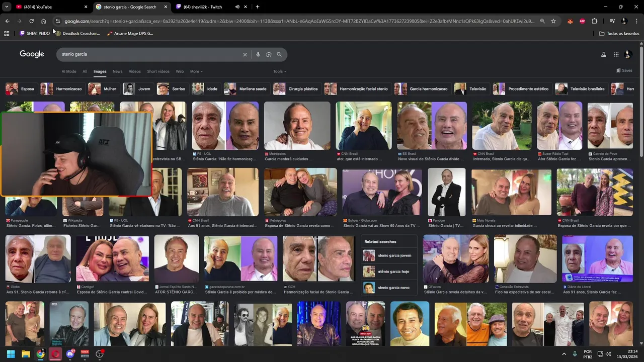The image size is (644, 362).
Task: Open related search stênio garcia hoje
Action: click(389, 271)
